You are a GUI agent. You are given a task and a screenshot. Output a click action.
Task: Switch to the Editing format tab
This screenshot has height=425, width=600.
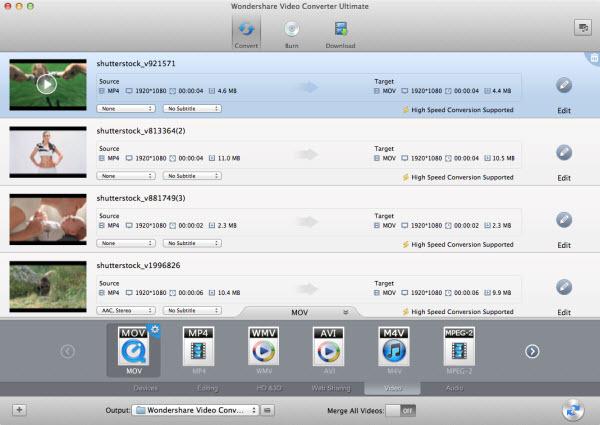pyautogui.click(x=207, y=388)
